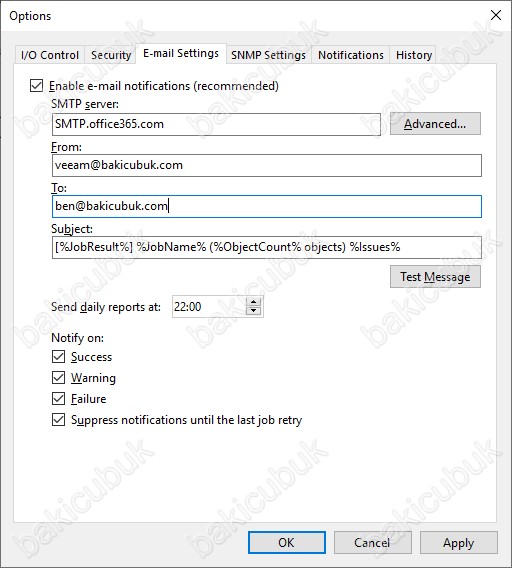Click the Apply button

[x=458, y=543]
